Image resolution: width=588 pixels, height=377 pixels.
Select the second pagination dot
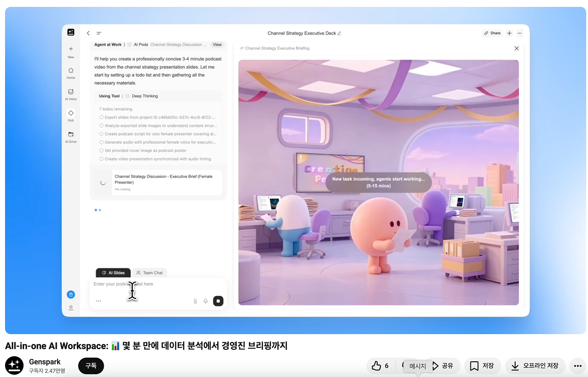click(x=100, y=210)
